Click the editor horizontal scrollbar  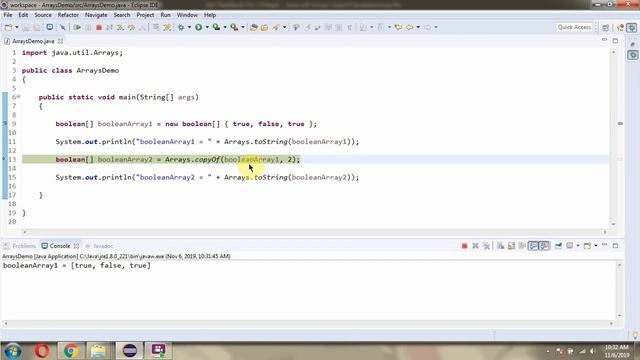click(314, 232)
